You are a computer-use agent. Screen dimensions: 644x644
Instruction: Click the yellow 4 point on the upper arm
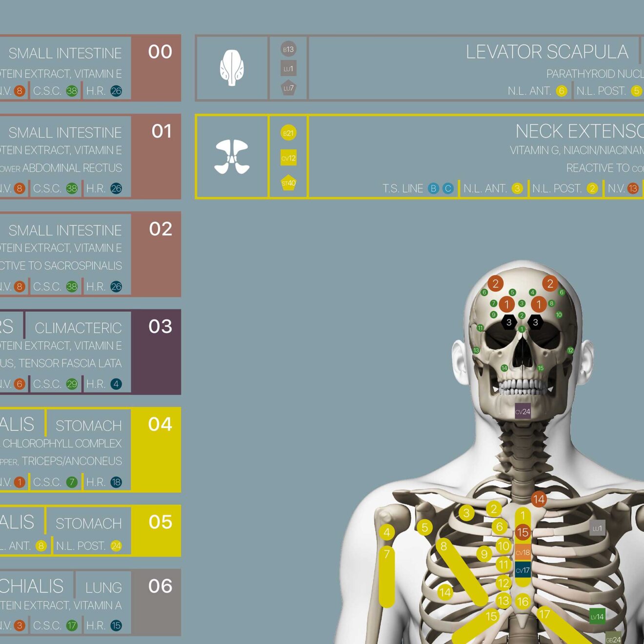(x=386, y=532)
